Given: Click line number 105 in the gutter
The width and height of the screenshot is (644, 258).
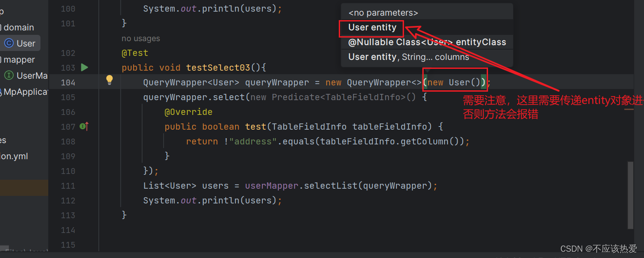Looking at the screenshot, I should (68, 97).
